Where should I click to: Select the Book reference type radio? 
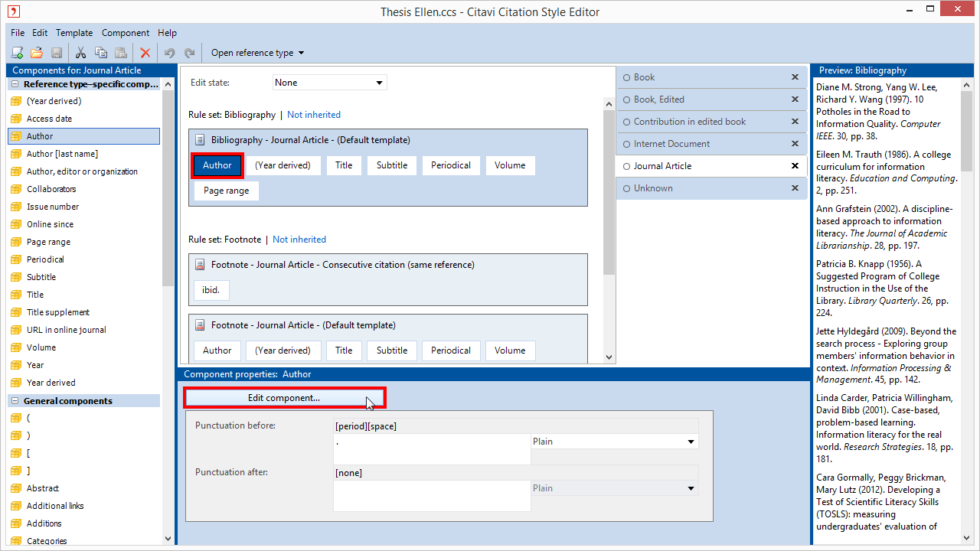pyautogui.click(x=626, y=77)
